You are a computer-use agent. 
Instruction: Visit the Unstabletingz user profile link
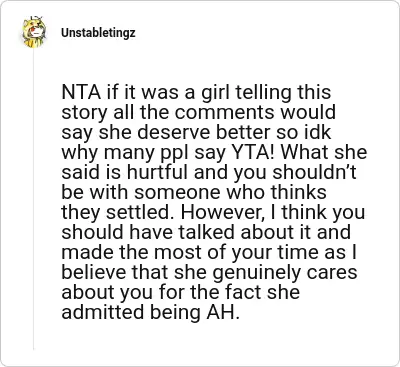(98, 33)
